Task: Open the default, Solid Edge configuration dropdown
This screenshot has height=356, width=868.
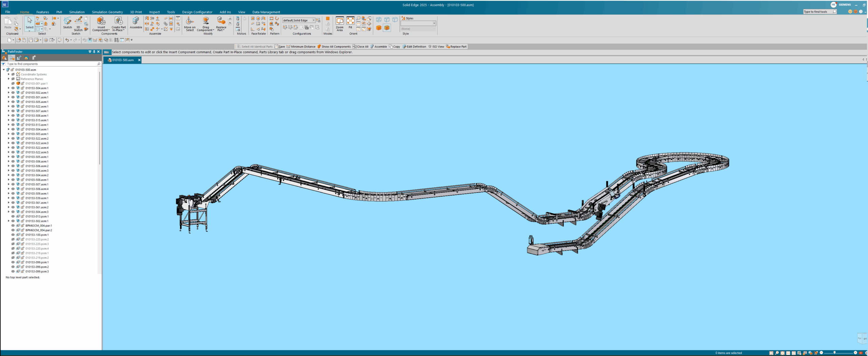Action: [313, 20]
